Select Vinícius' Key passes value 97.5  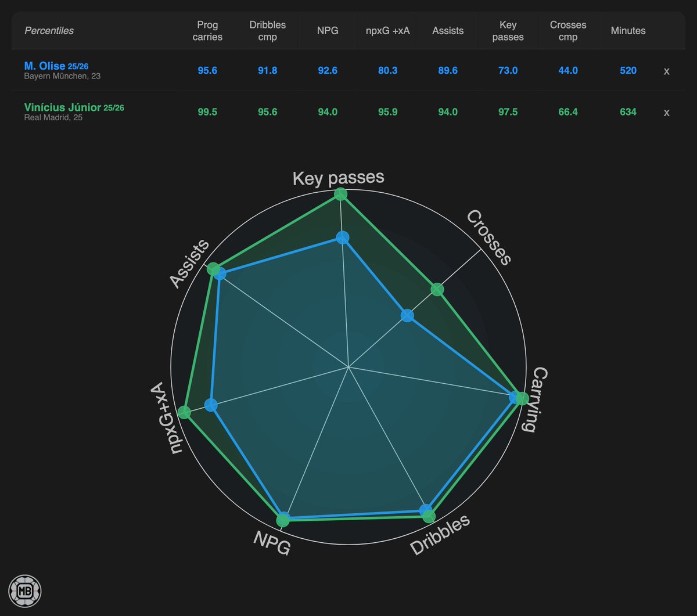tap(508, 111)
